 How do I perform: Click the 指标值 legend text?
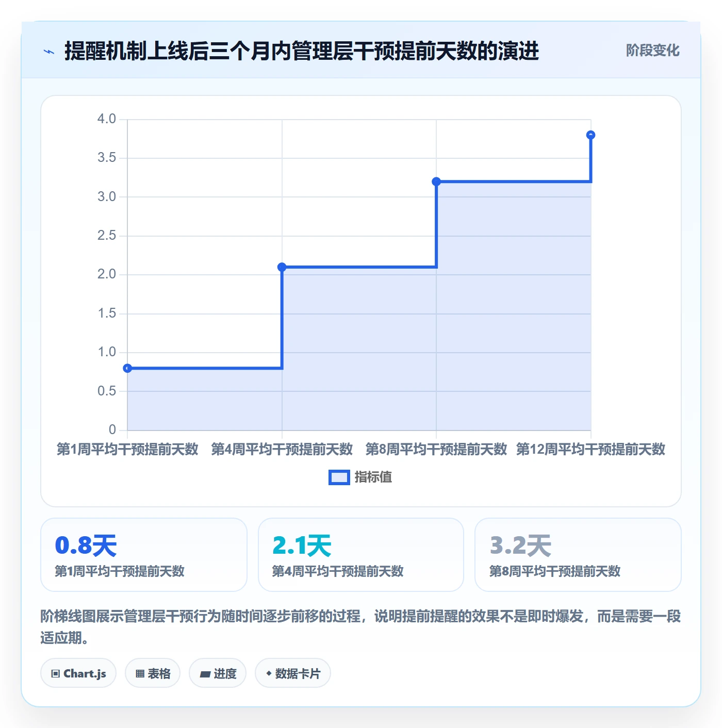tap(373, 477)
